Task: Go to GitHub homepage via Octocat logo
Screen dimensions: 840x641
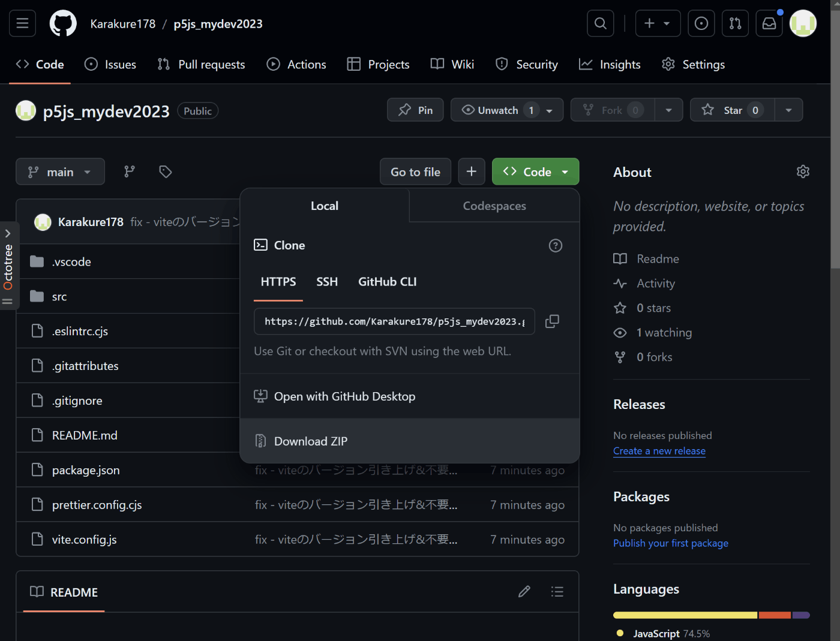Action: 63,23
